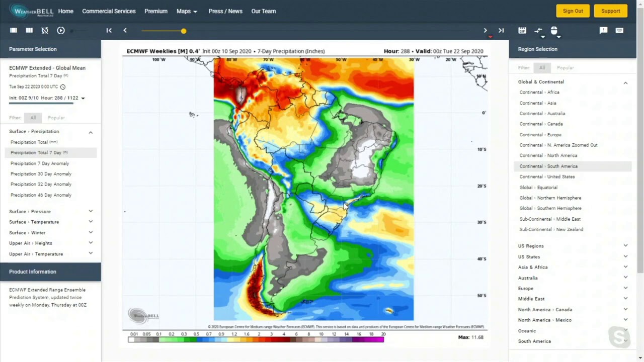This screenshot has width=644, height=362.
Task: Go to Commercial Services page
Action: [x=109, y=11]
